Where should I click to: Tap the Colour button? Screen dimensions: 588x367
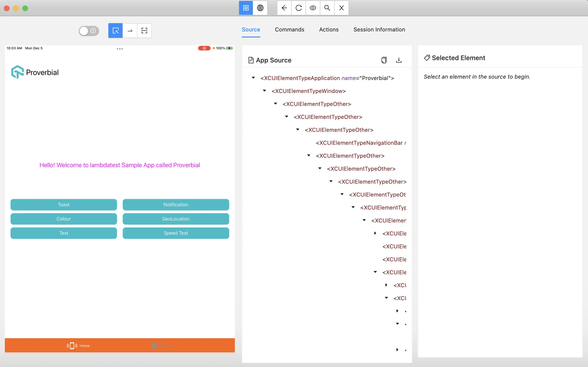pyautogui.click(x=64, y=219)
